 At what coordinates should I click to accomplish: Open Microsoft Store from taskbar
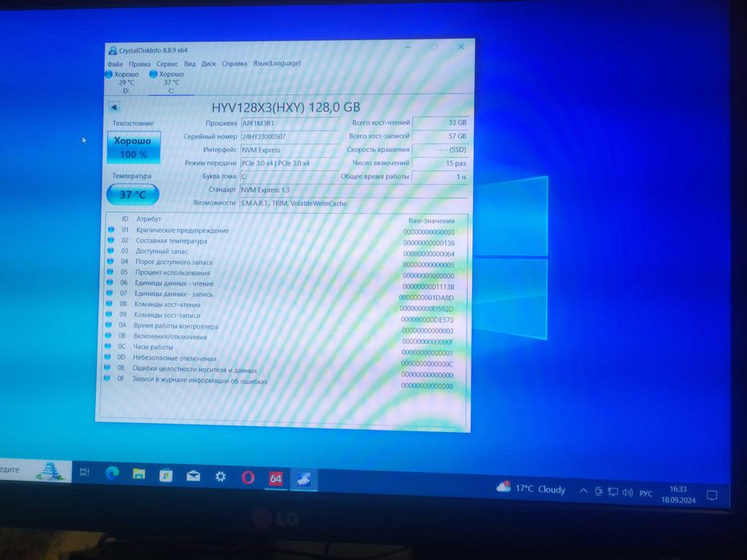166,474
